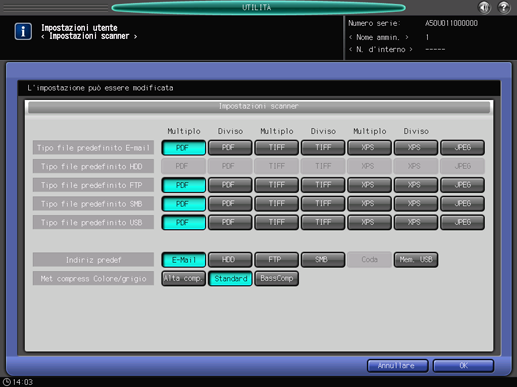This screenshot has height=387, width=517.
Task: Select Diviso XPS for E-mail file type
Action: click(416, 148)
